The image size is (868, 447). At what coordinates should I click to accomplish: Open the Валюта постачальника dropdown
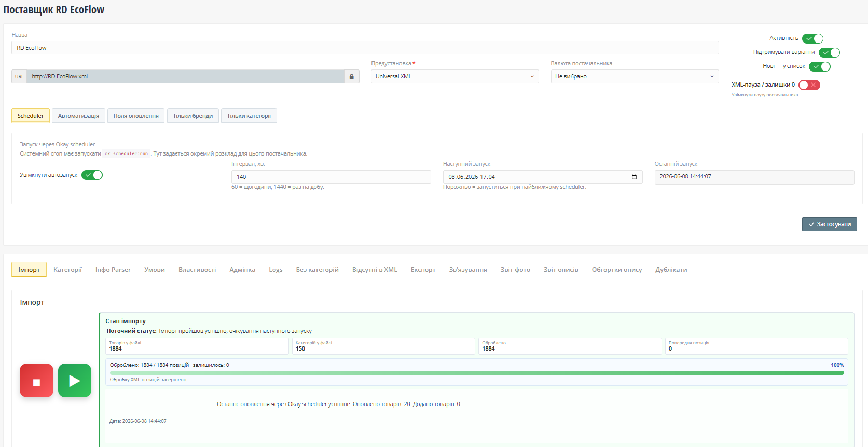(635, 76)
